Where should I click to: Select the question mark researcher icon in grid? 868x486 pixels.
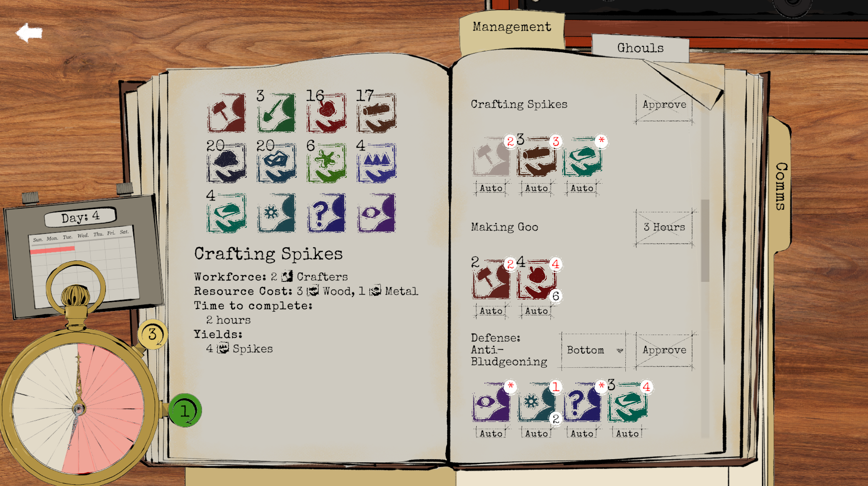click(x=326, y=213)
